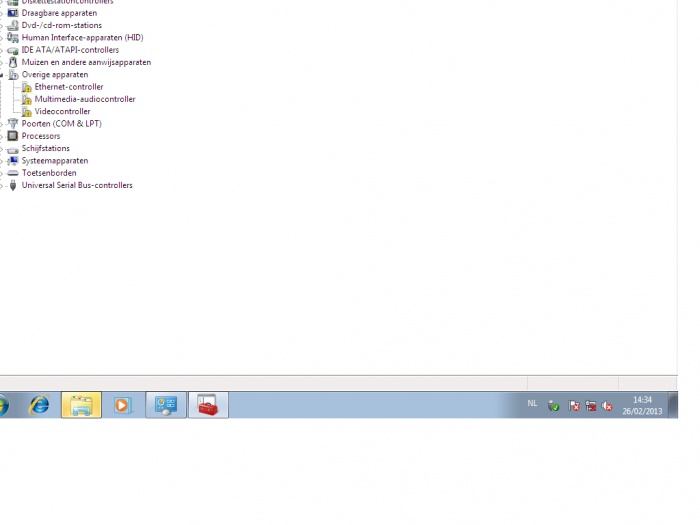Select Multimedia-audiocontroller device
Viewport: 700px width, 525px height.
tap(85, 99)
